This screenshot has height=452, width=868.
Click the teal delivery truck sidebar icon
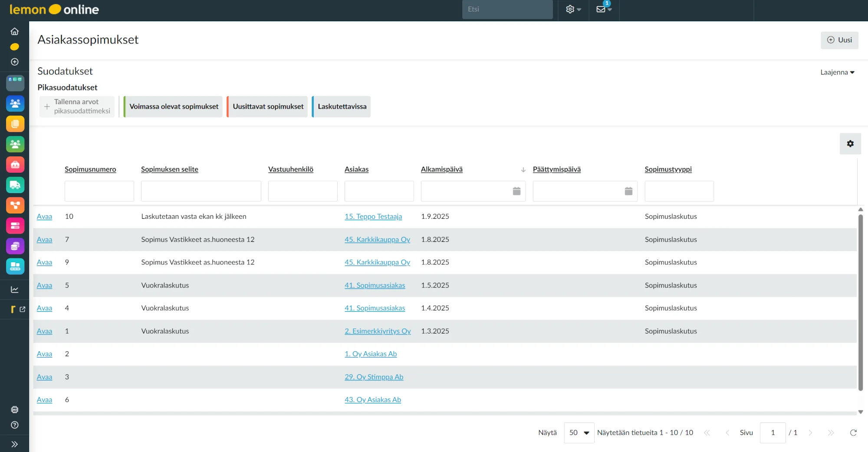coord(15,185)
